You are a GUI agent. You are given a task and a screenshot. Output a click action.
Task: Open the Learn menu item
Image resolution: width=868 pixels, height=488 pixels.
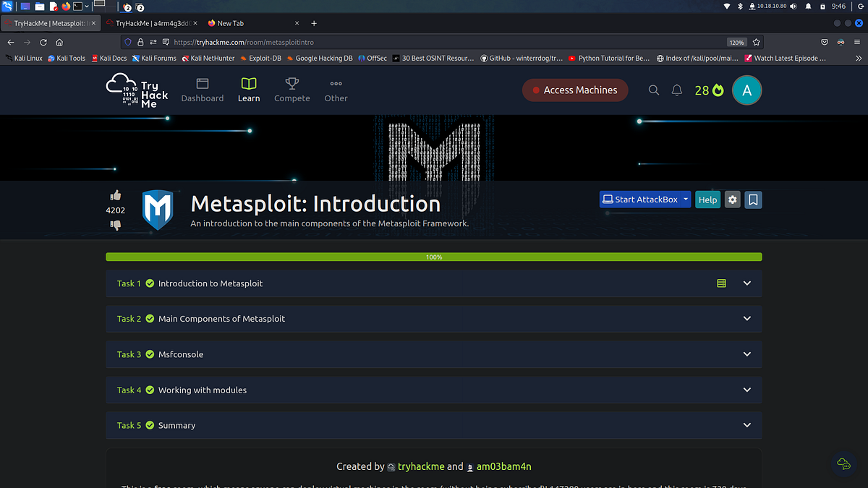[x=248, y=90]
